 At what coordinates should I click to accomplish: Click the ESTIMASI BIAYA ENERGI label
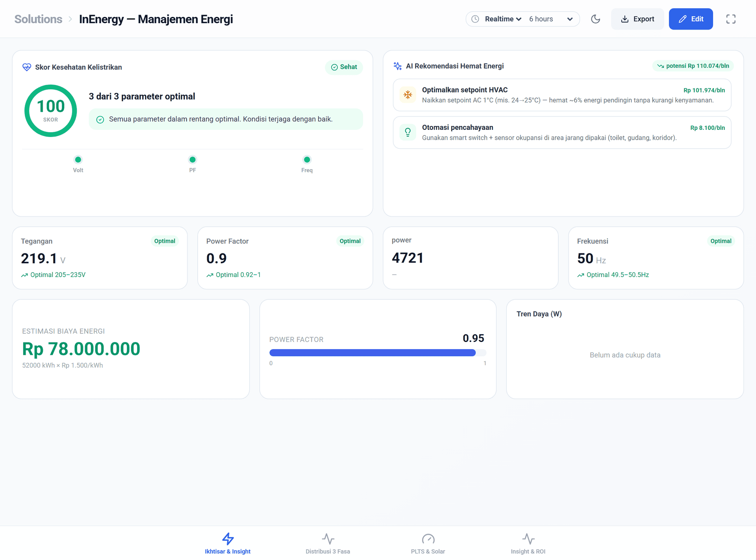(x=63, y=331)
